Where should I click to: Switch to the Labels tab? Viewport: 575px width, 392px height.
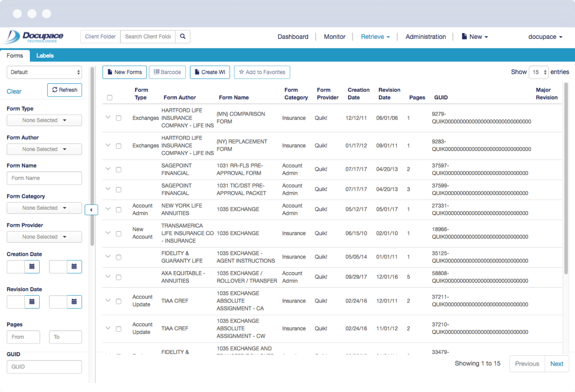point(45,56)
